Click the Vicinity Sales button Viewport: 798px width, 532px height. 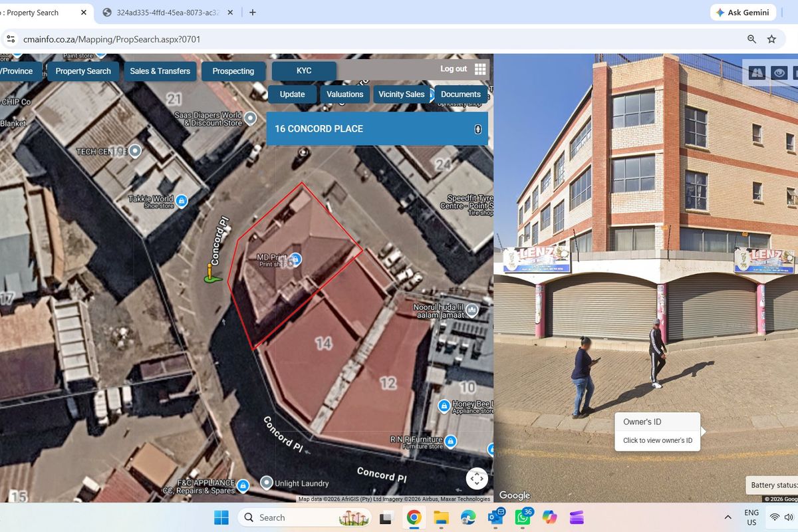click(401, 94)
